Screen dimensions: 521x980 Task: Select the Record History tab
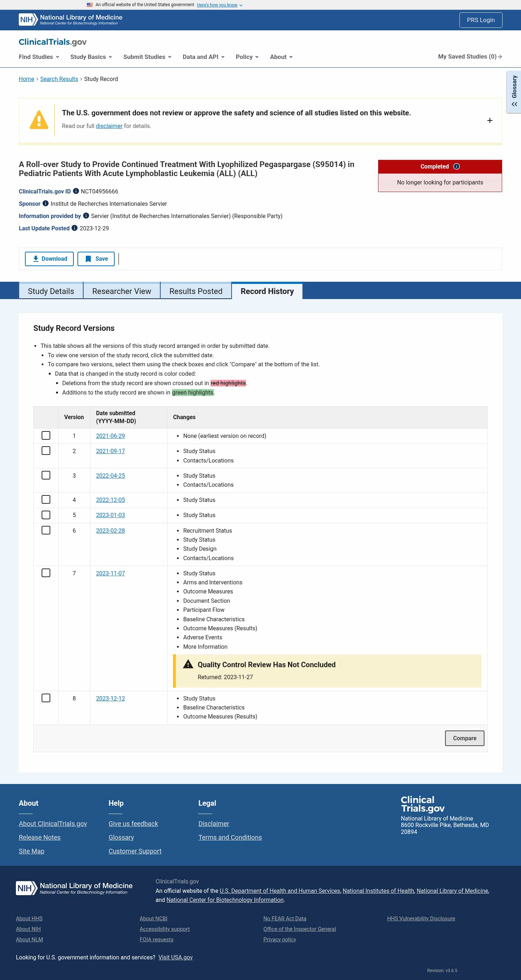[267, 291]
